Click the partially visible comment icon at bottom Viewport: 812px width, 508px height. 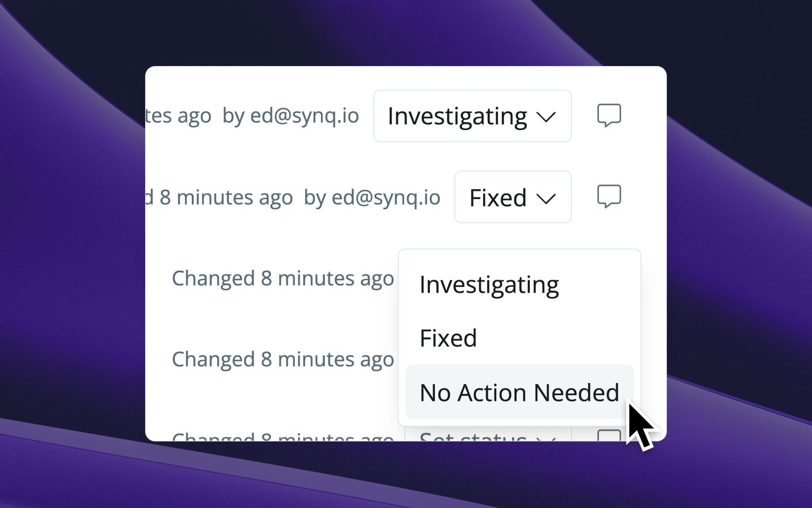(609, 435)
